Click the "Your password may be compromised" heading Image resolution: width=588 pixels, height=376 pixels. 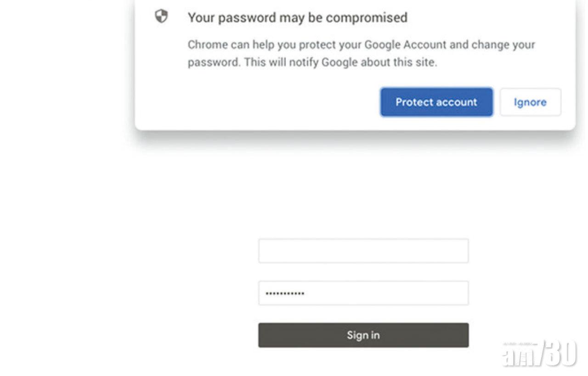297,17
